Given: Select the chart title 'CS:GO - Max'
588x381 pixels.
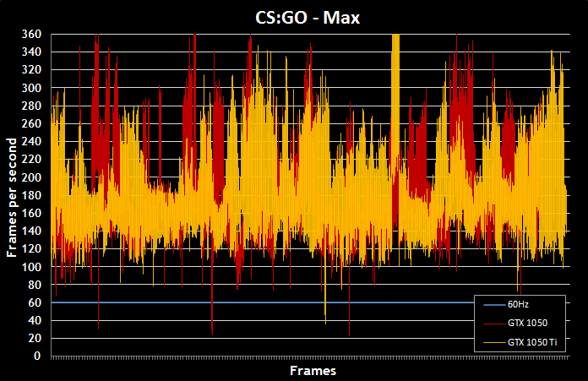Looking at the screenshot, I should (x=308, y=18).
